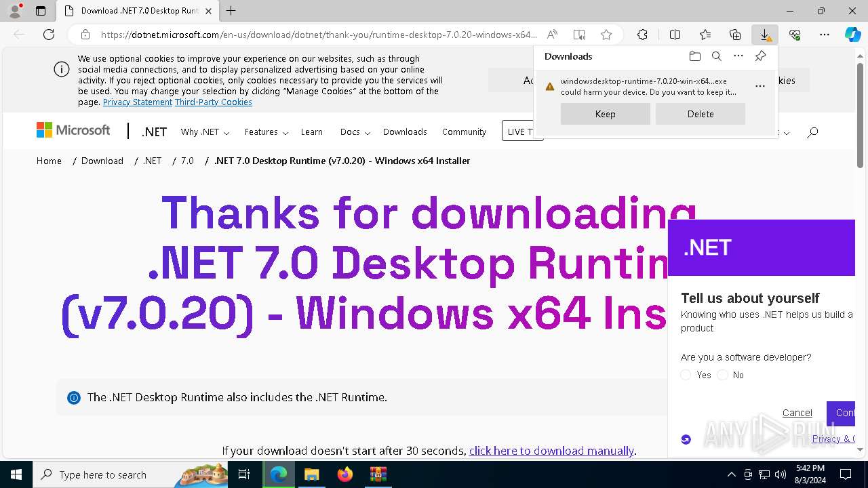Open the Collections panel
This screenshot has height=488, width=868.
[x=735, y=35]
